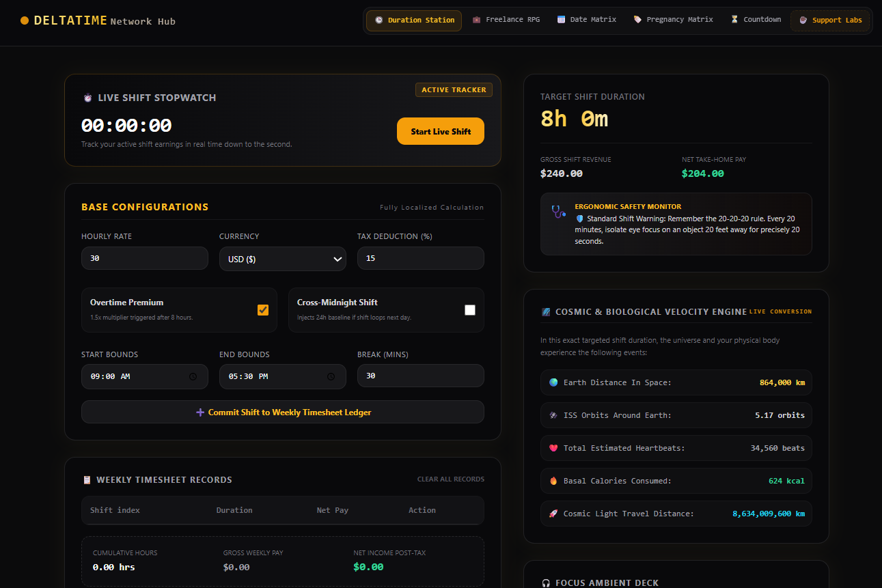
Task: Click the Net Pay column header
Action: point(333,510)
